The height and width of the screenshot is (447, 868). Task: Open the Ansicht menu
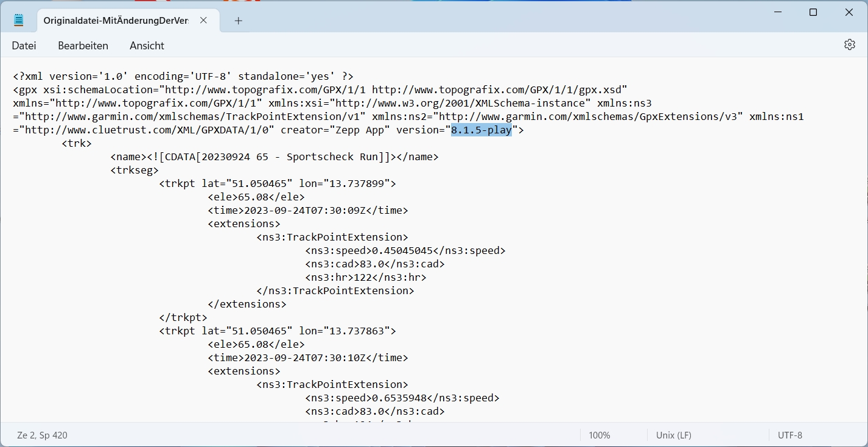pyautogui.click(x=147, y=46)
